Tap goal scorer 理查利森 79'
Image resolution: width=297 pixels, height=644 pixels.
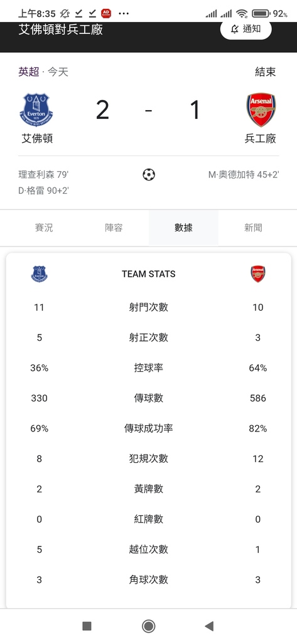point(43,175)
